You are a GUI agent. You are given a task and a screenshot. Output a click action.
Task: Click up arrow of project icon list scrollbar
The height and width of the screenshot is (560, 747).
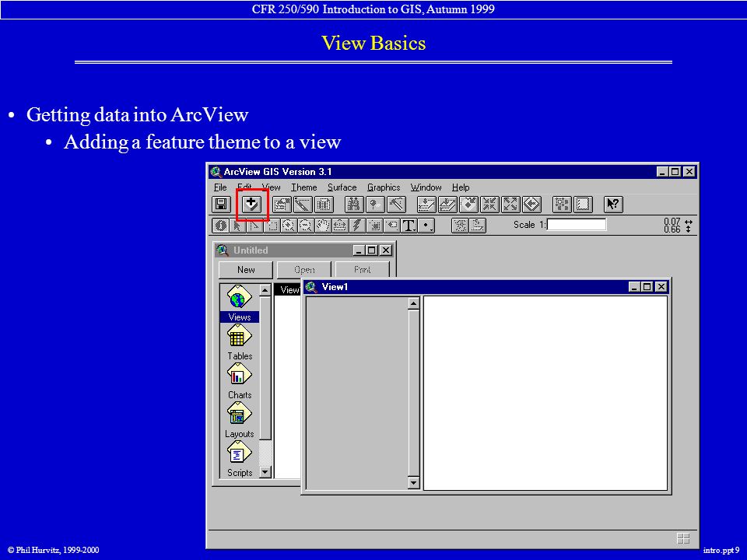click(265, 290)
